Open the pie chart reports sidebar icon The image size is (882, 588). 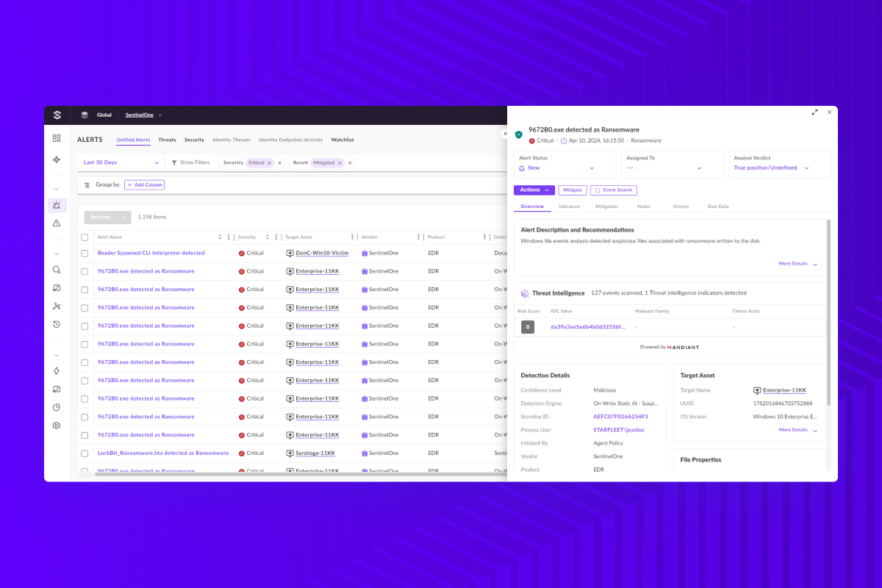(x=57, y=407)
